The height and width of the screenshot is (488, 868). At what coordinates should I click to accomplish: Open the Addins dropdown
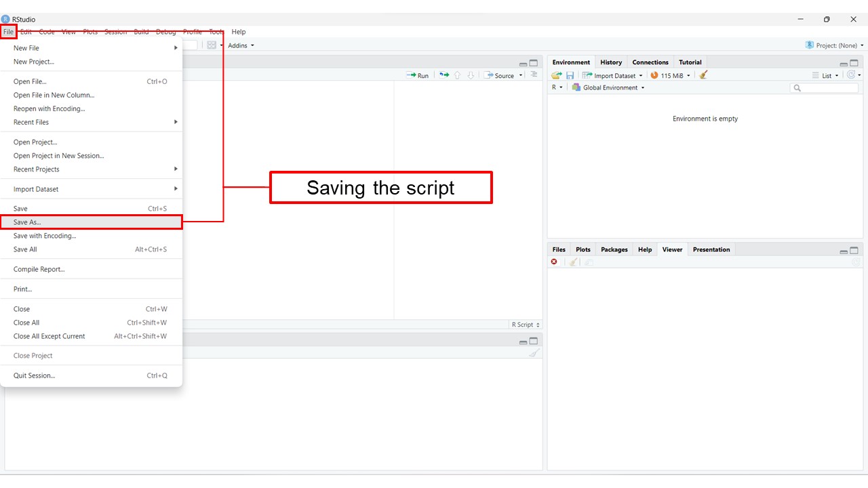tap(241, 45)
